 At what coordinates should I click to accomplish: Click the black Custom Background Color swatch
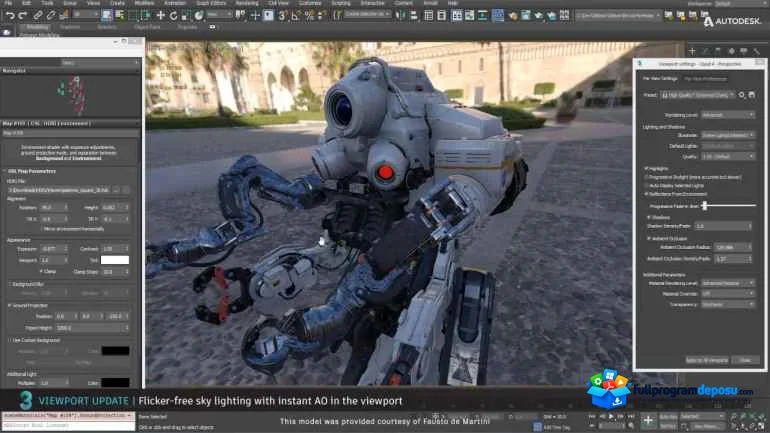coord(115,351)
